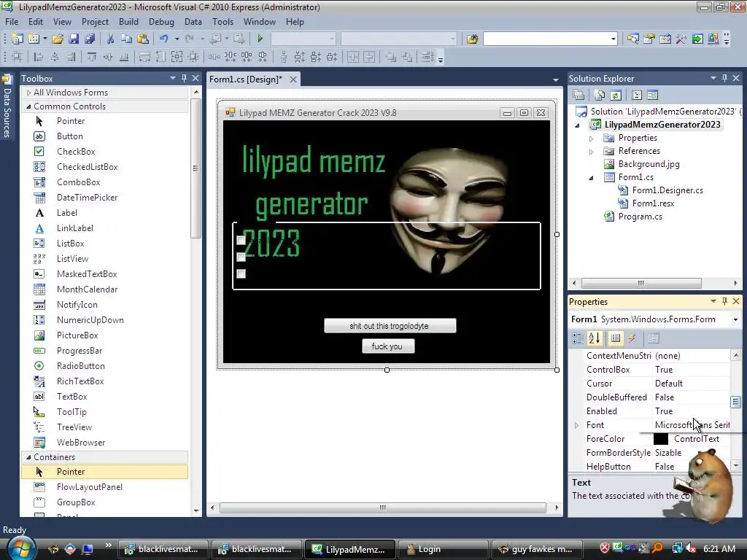Image resolution: width=747 pixels, height=560 pixels.
Task: Toggle auto-hide pin on Solution Explorer
Action: [724, 78]
